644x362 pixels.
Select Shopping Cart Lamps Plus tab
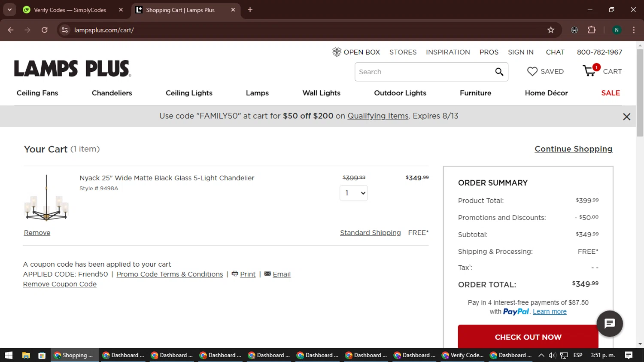(x=180, y=10)
